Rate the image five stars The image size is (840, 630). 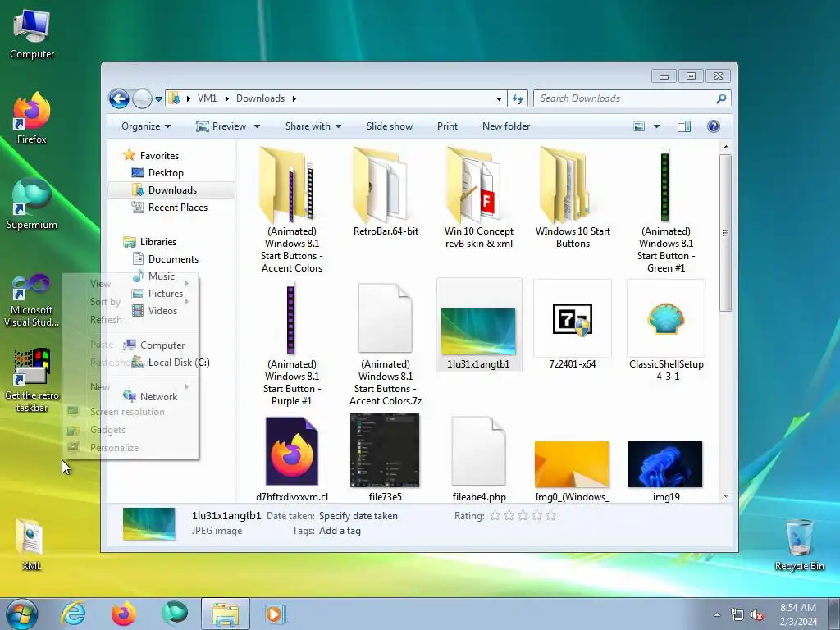click(550, 515)
